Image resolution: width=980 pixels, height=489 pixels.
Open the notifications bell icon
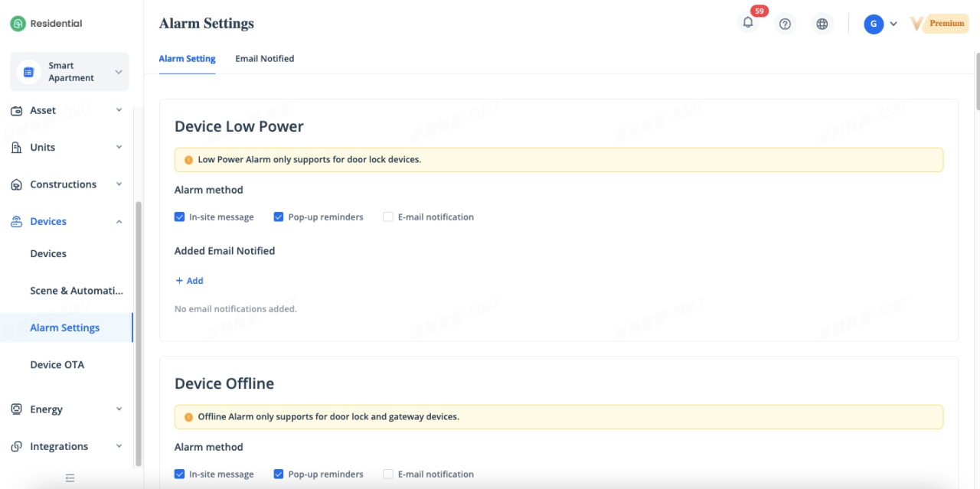pyautogui.click(x=748, y=23)
